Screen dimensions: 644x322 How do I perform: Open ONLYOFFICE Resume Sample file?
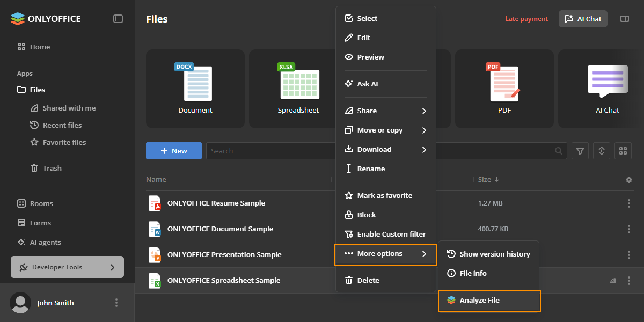pos(216,203)
